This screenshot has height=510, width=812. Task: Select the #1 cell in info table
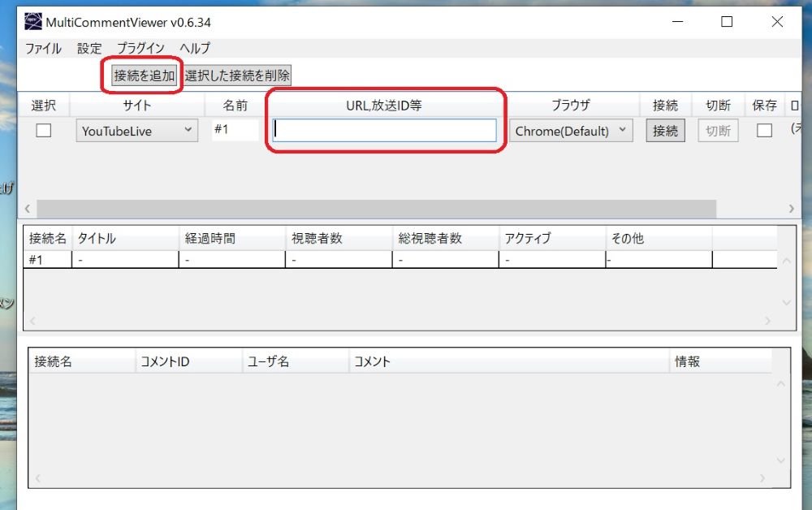click(x=48, y=259)
